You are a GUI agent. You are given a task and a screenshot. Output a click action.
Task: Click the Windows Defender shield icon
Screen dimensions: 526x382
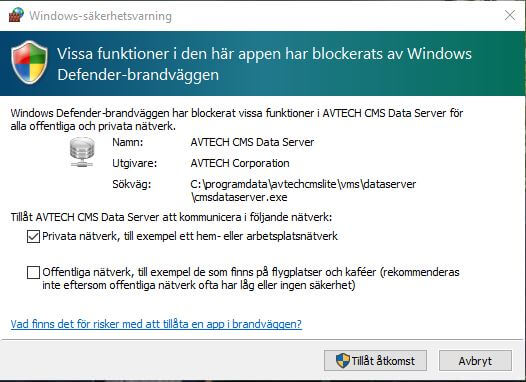29,62
